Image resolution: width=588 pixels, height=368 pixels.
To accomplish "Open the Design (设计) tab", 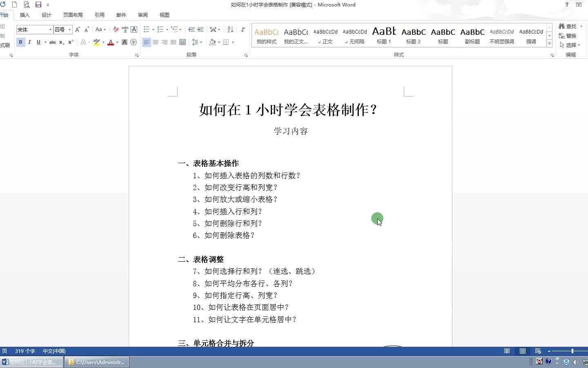I will click(47, 15).
